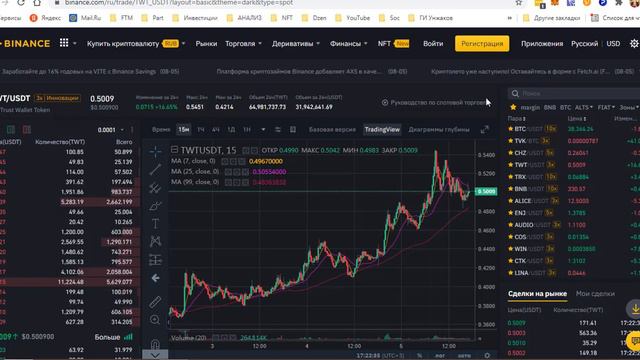Collapse the TWTUSDT chart legend
This screenshot has width=640, height=360.
[x=174, y=150]
